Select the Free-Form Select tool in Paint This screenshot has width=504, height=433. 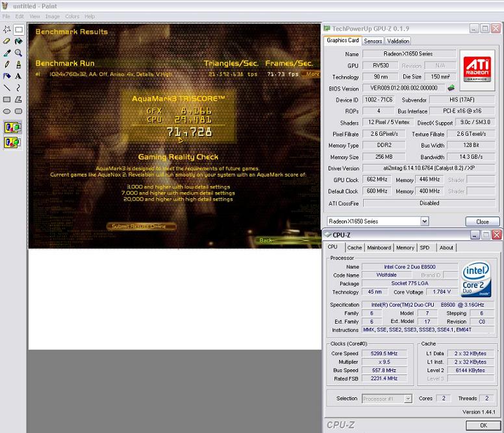(6, 30)
